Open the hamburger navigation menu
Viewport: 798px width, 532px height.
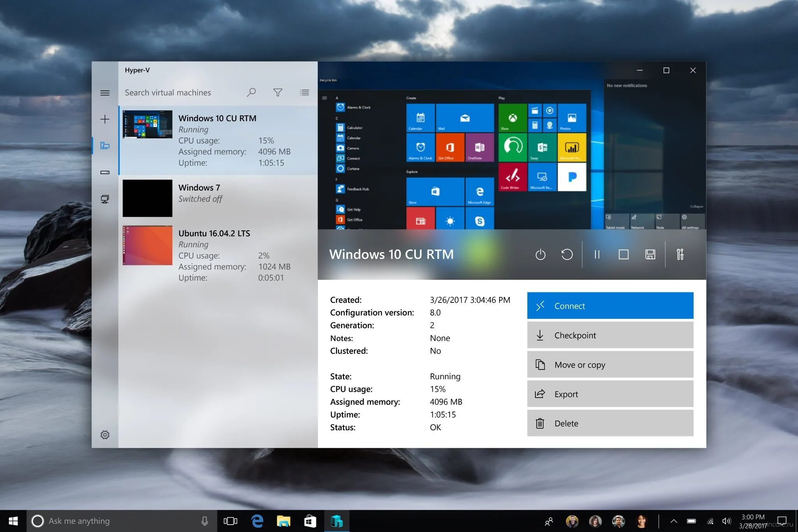105,93
